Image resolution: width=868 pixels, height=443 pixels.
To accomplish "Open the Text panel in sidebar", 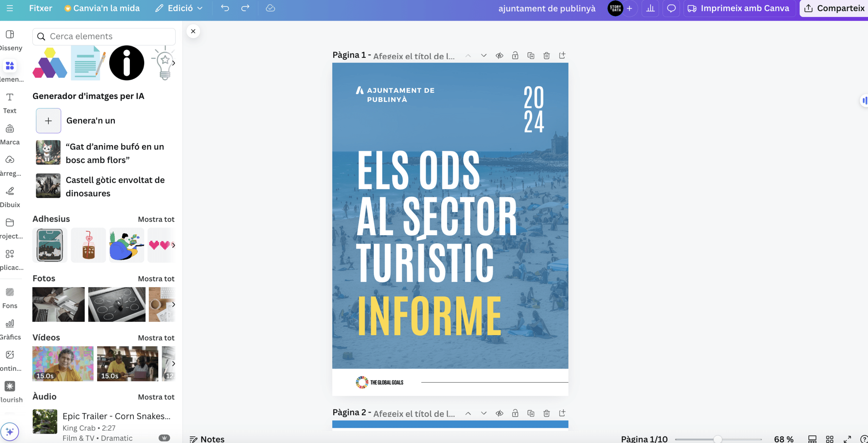I will (10, 103).
